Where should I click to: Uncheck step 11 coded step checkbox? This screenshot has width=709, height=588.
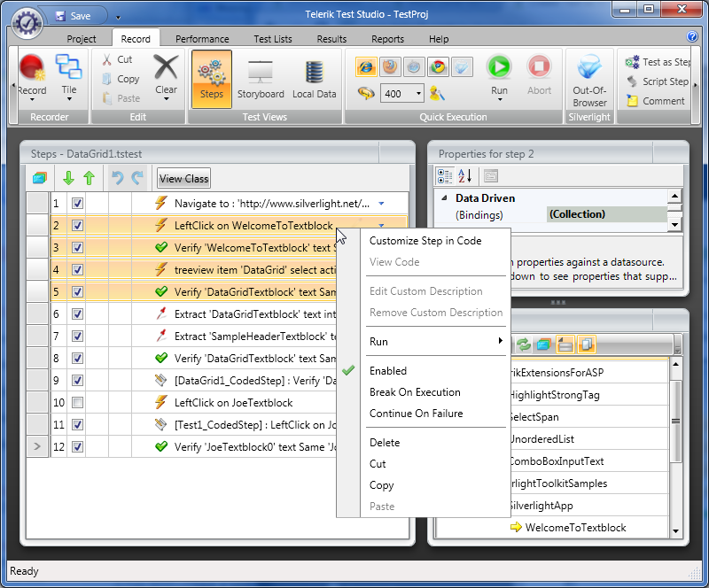pyautogui.click(x=77, y=425)
